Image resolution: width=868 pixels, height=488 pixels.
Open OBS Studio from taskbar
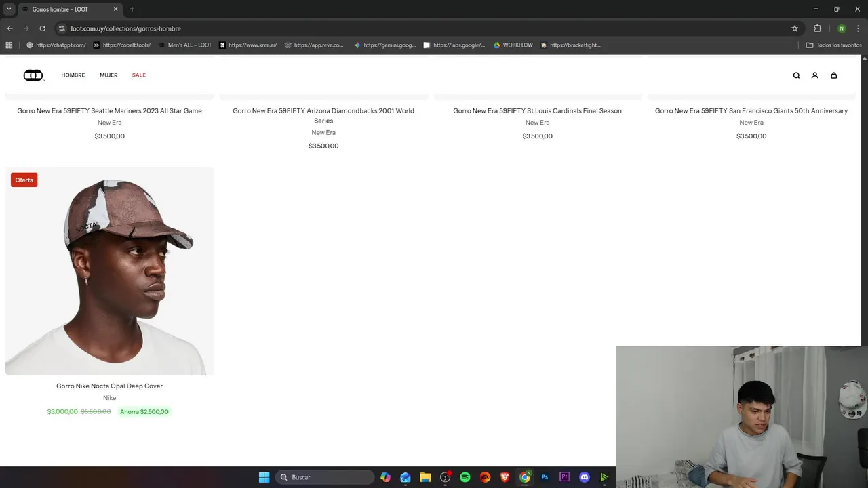tap(446, 477)
